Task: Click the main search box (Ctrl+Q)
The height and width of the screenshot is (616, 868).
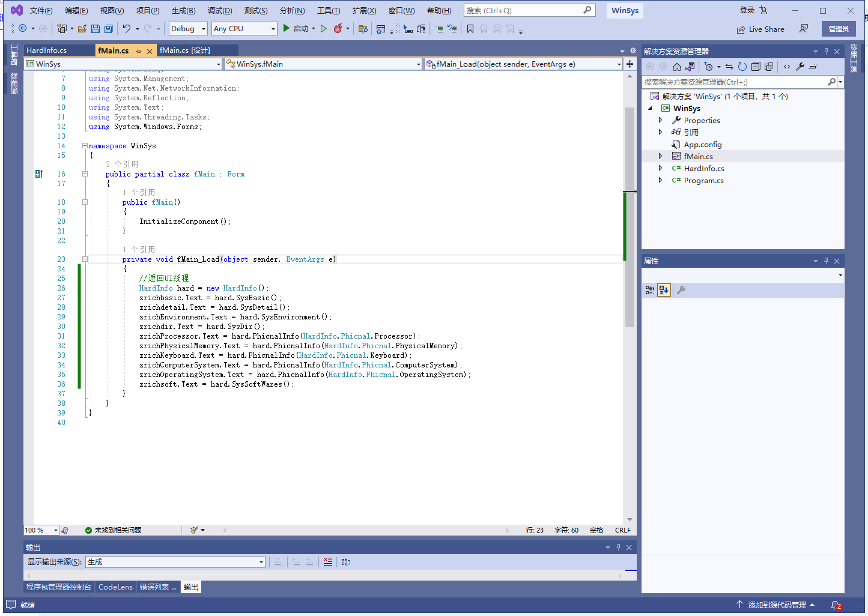Action: coord(529,10)
